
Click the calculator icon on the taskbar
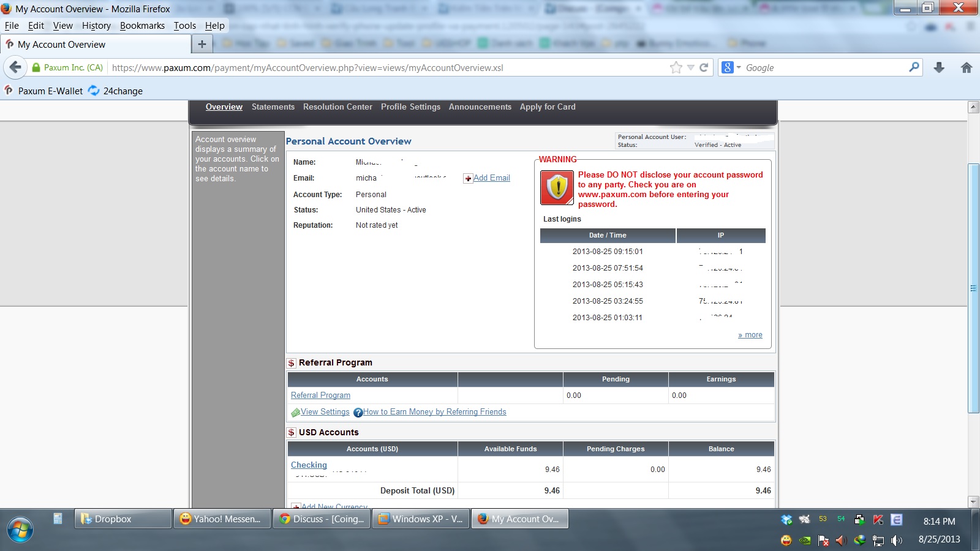tap(58, 519)
